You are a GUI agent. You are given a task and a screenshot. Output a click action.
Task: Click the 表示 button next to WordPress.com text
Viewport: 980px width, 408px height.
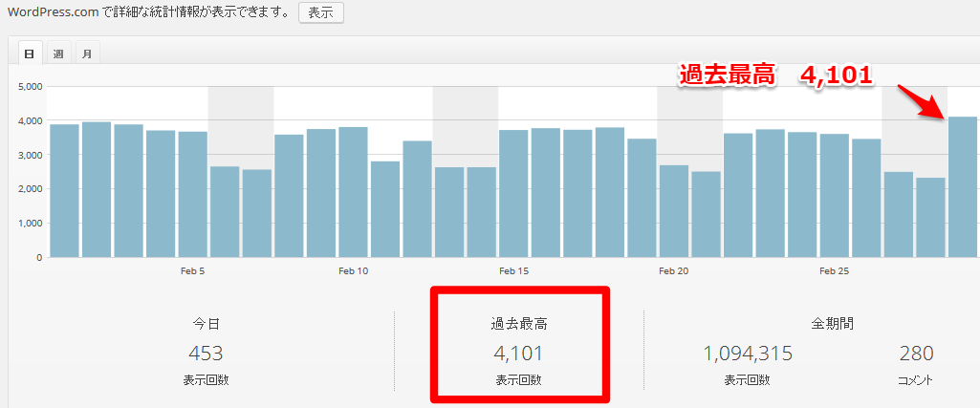(320, 12)
